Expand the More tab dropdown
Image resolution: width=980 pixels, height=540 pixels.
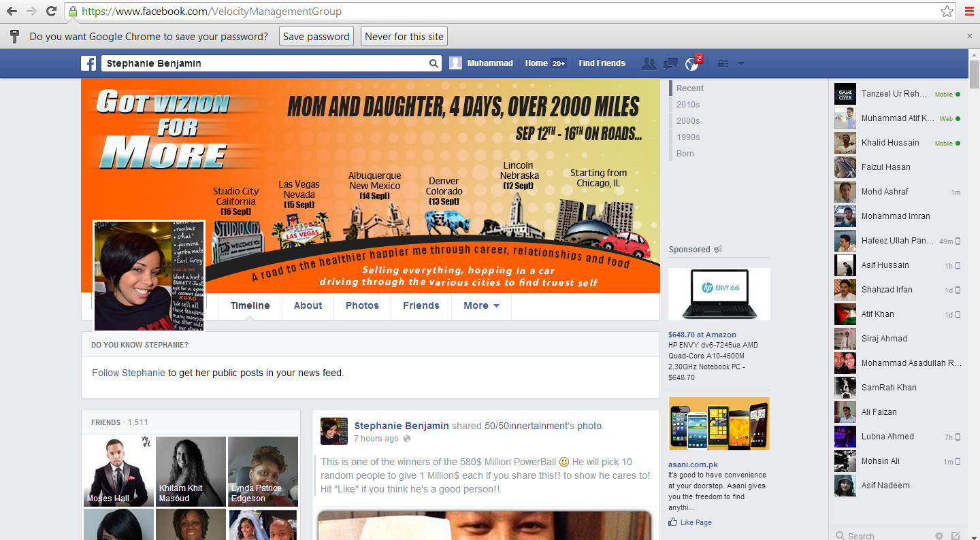pos(480,305)
